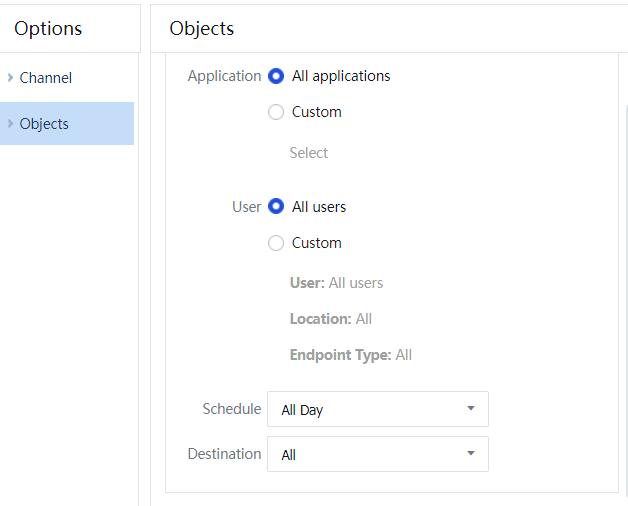Viewport: 628px width, 506px height.
Task: Click the chevron arrow beside Channel
Action: (10, 78)
